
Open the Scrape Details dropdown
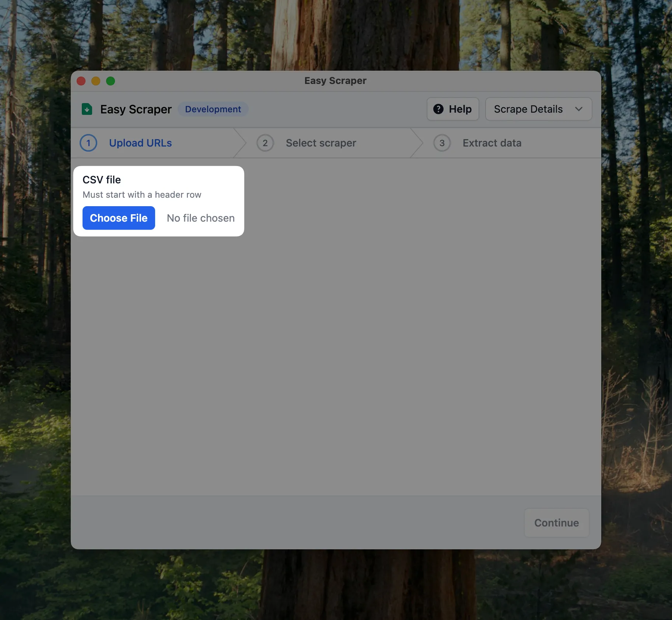(528, 109)
